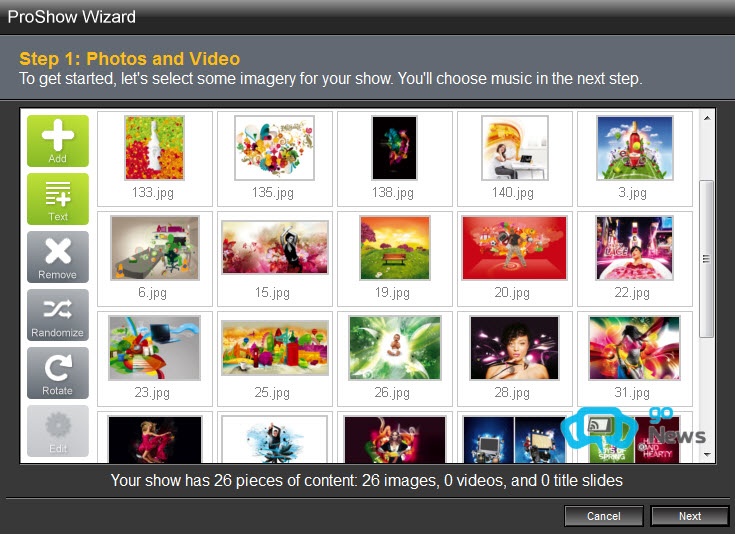The image size is (735, 534).
Task: Select the 133.jpg thumbnail
Action: (x=155, y=148)
